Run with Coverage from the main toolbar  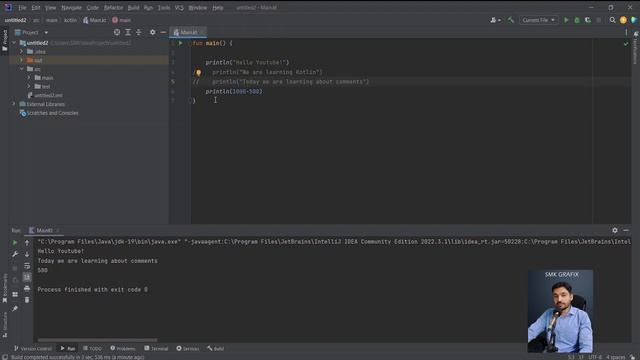pos(588,20)
